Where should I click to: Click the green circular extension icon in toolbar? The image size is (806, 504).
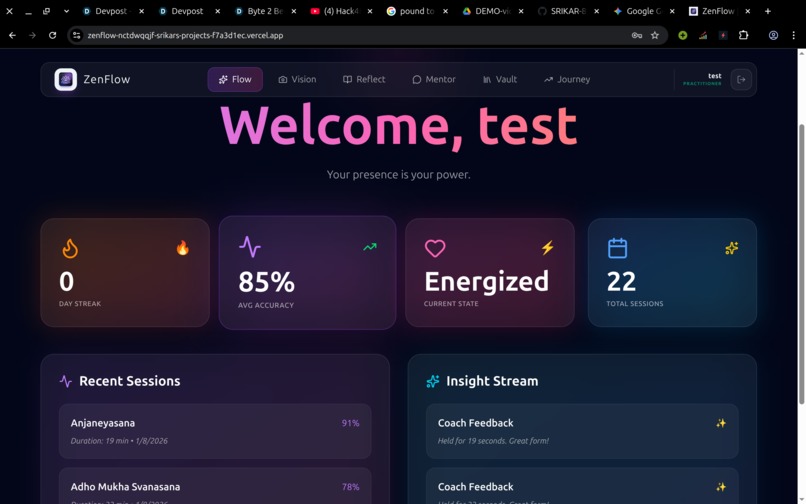pos(683,35)
